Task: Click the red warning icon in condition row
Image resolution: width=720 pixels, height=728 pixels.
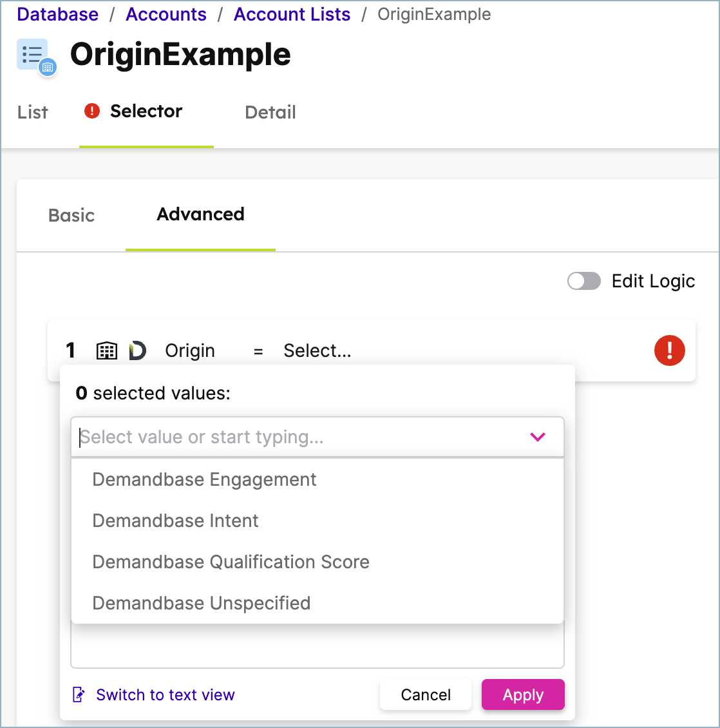Action: [x=669, y=350]
